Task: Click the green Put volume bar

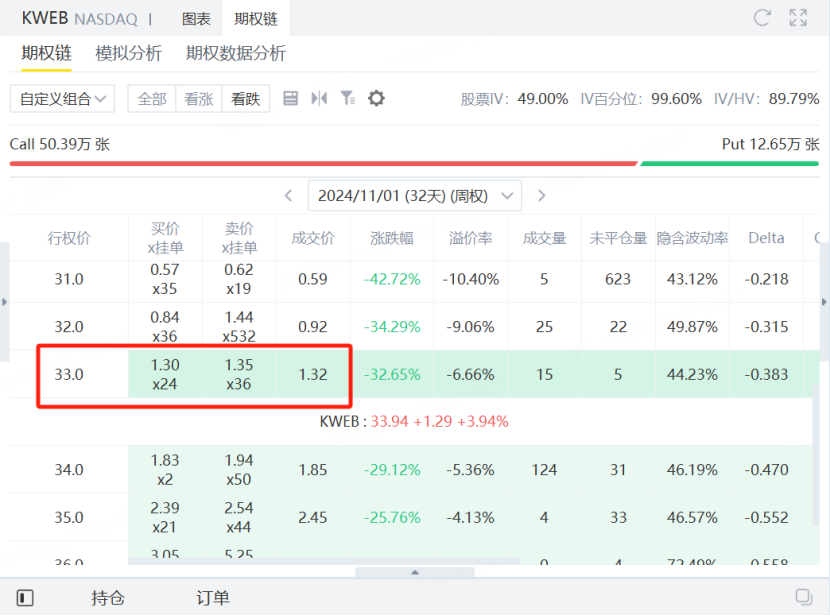Action: tap(729, 164)
